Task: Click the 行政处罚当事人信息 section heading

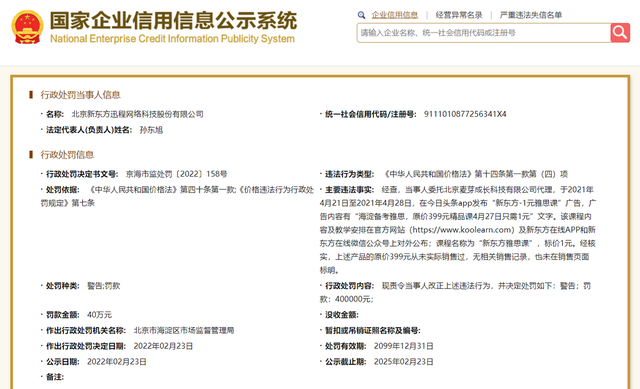Action: point(80,95)
